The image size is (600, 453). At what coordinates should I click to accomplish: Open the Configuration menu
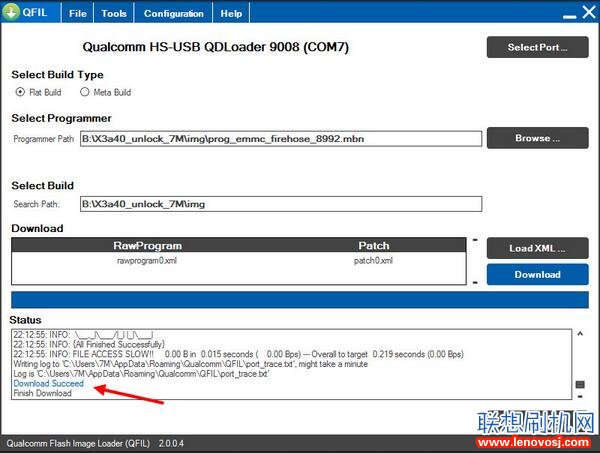pos(173,13)
